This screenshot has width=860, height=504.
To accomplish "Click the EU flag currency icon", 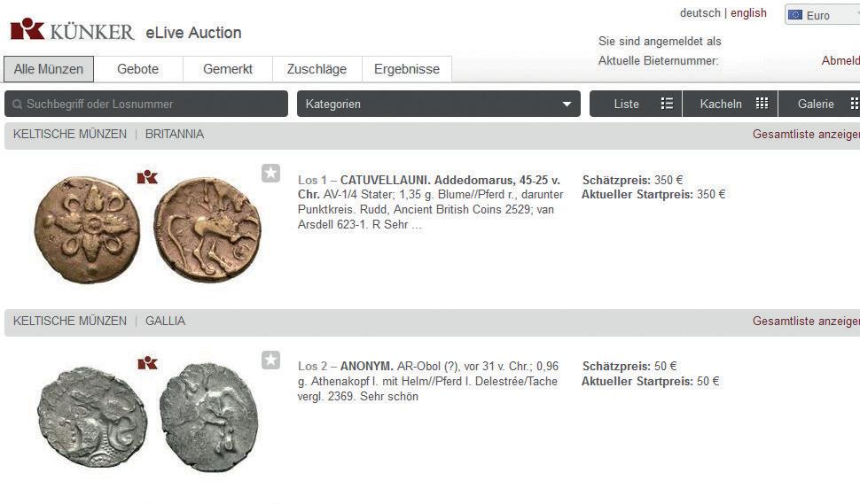I will click(795, 15).
